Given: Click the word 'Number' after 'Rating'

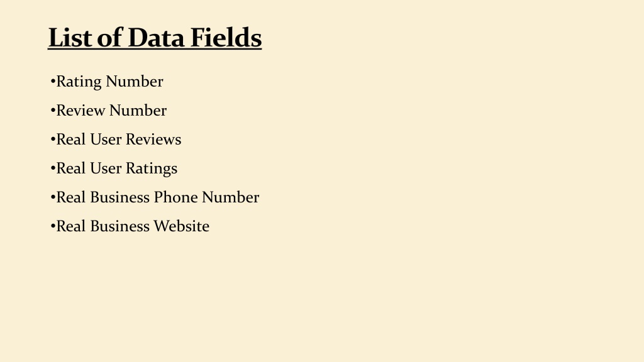Looking at the screenshot, I should click(135, 82).
